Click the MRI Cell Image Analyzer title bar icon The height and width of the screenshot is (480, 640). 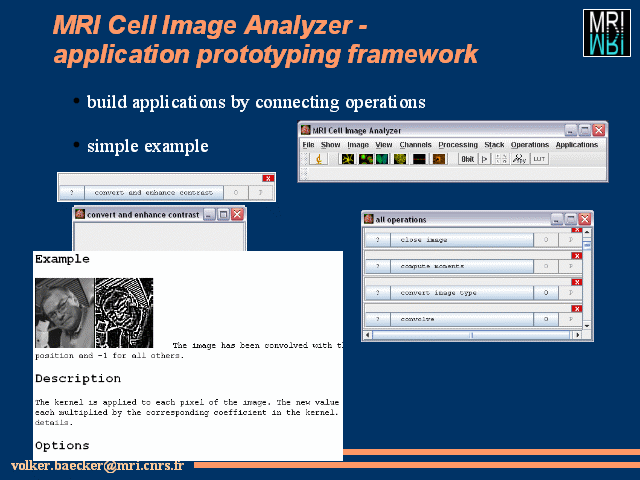306,130
